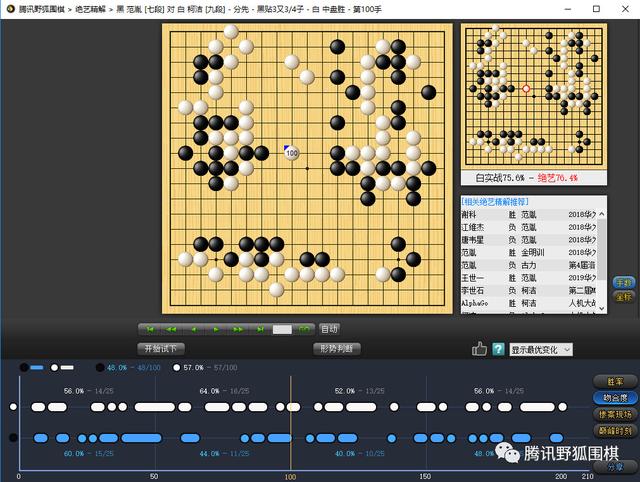Toggle the 坐标 coordinates display
The height and width of the screenshot is (482, 640).
(x=624, y=297)
